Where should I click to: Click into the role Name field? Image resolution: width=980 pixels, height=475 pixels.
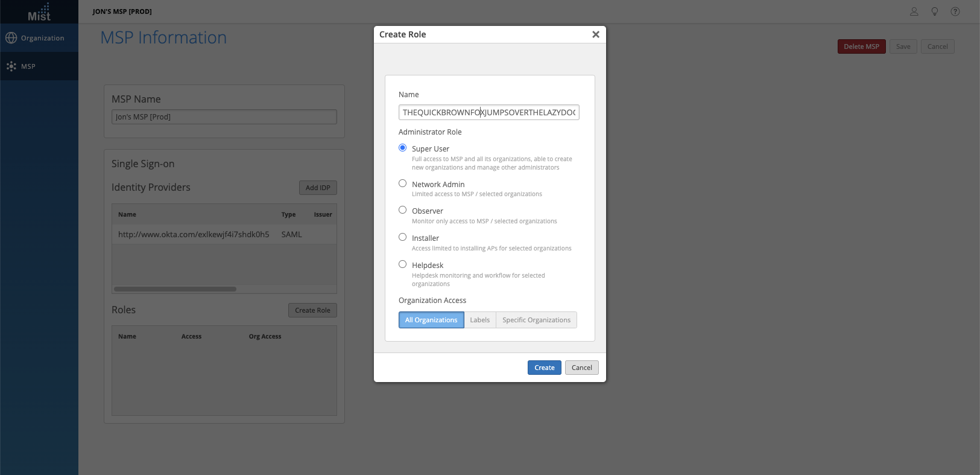488,113
